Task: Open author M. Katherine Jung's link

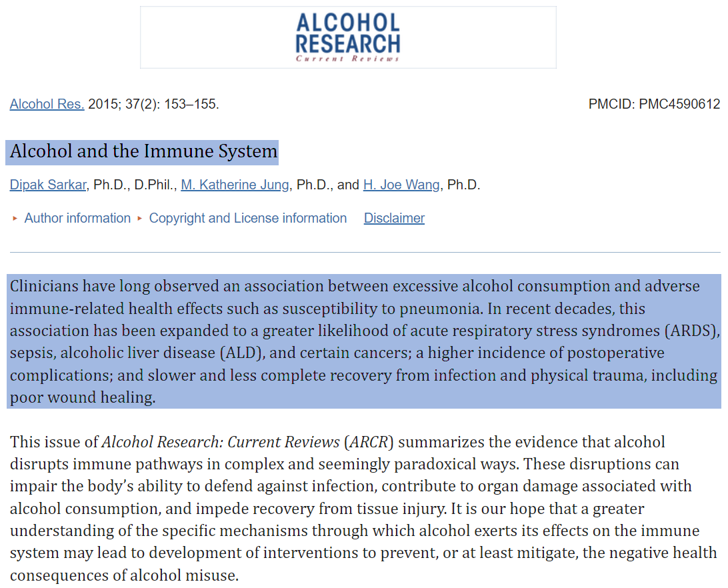Action: click(x=235, y=185)
